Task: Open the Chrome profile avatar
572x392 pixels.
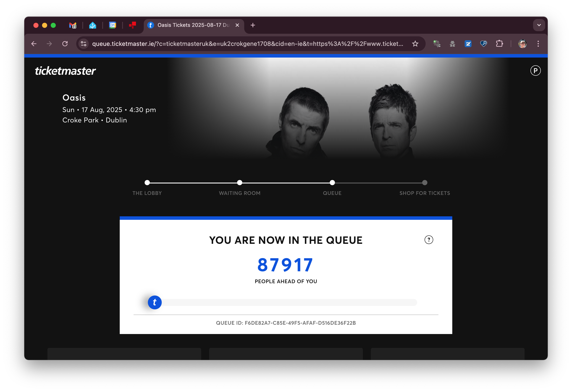Action: pyautogui.click(x=522, y=44)
